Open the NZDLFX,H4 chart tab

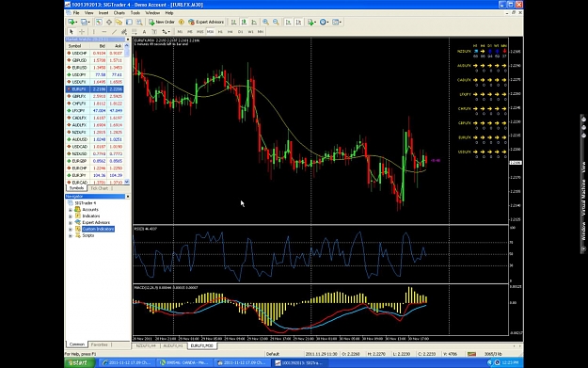pos(146,345)
